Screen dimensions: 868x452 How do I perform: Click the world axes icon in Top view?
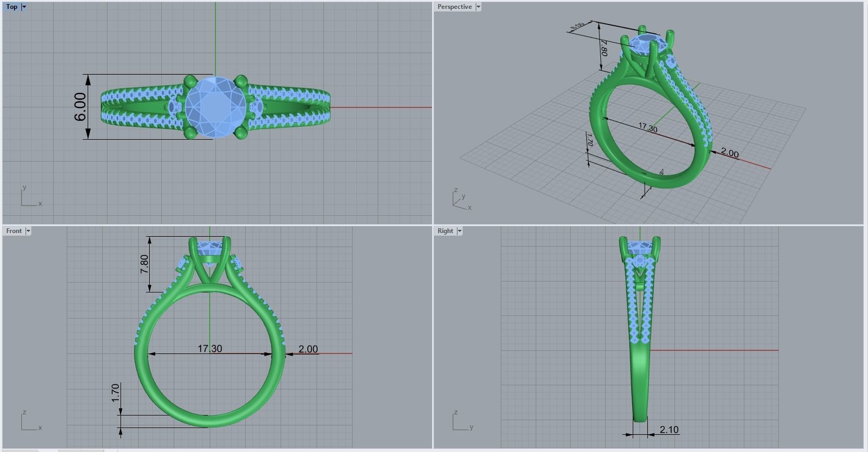coord(31,196)
